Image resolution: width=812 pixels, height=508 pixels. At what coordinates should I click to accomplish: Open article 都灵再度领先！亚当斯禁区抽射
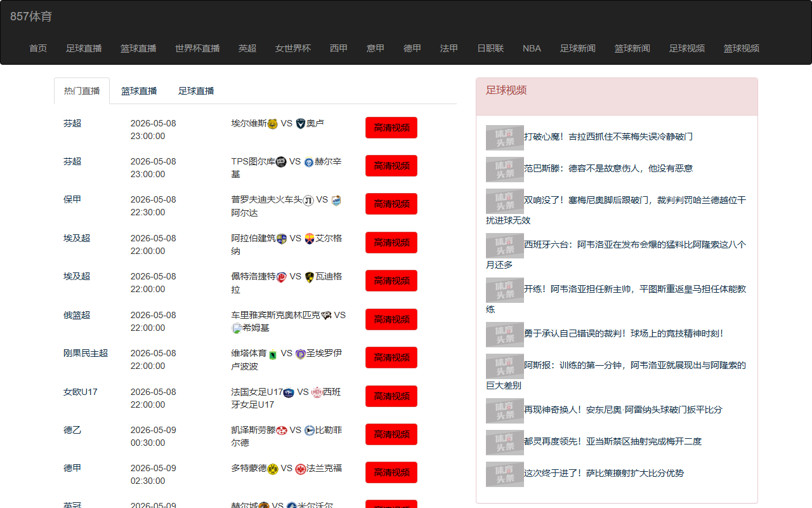(x=613, y=441)
